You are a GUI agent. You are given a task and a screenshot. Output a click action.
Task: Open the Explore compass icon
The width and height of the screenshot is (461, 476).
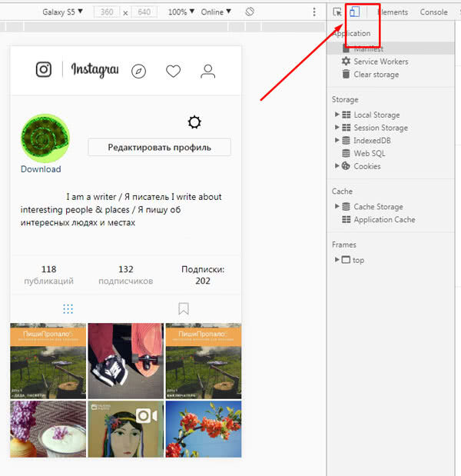138,72
